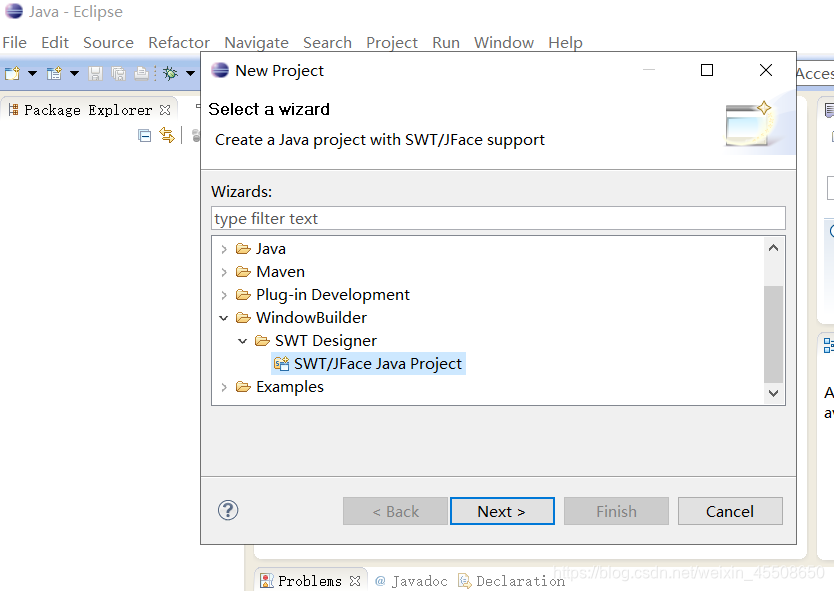Open the Search menu
This screenshot has height=591, width=834.
327,43
